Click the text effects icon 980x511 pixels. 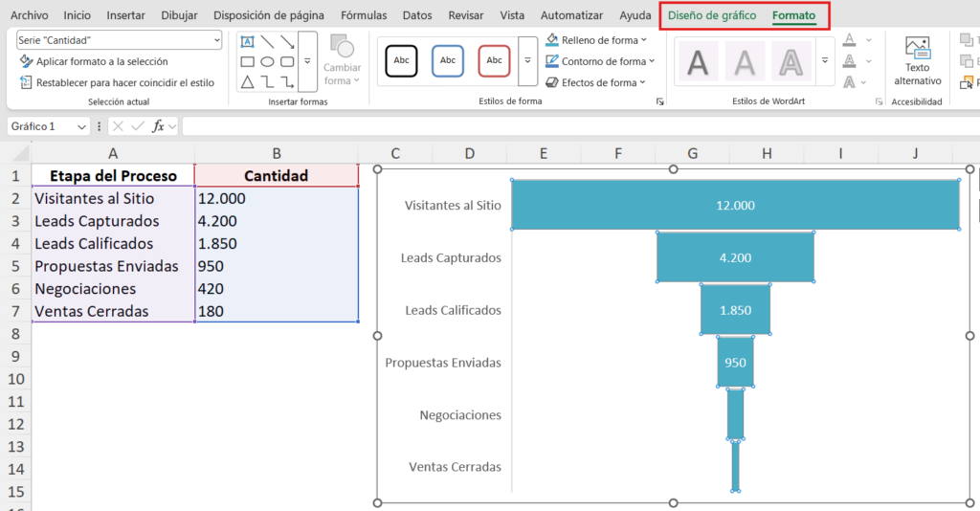pyautogui.click(x=850, y=82)
